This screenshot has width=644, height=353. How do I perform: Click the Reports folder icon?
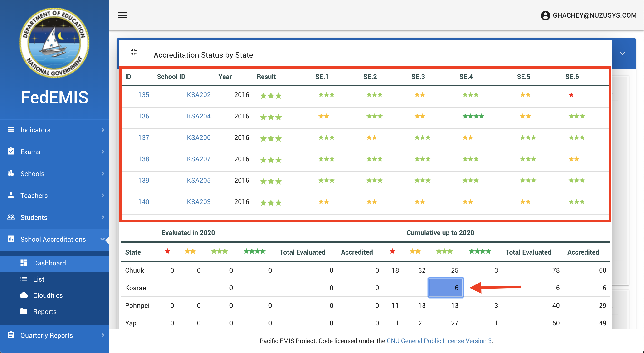[x=24, y=311]
